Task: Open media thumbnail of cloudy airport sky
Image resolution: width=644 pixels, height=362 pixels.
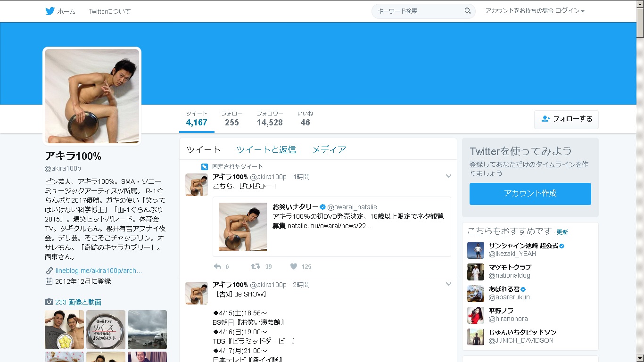Action: coord(147,329)
